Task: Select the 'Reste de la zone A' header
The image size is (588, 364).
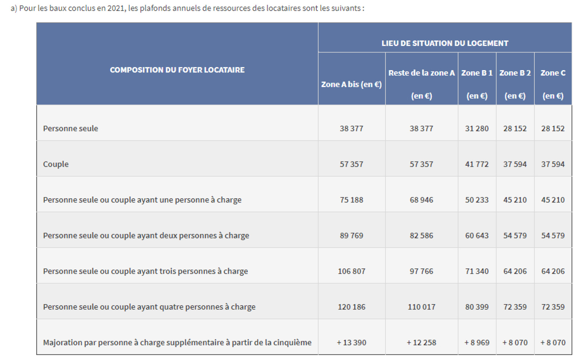Action: pyautogui.click(x=421, y=73)
